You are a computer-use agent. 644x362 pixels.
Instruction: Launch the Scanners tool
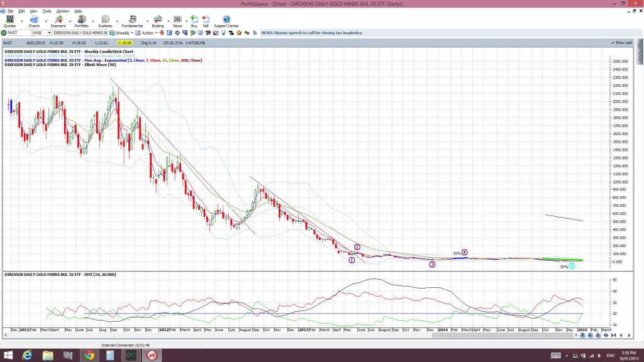pyautogui.click(x=58, y=21)
